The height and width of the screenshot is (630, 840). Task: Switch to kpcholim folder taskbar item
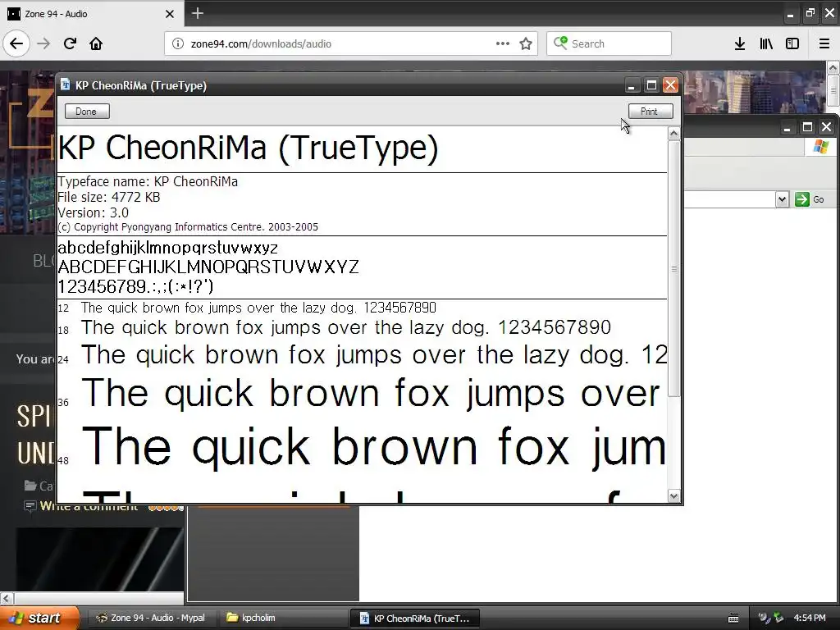pyautogui.click(x=282, y=618)
